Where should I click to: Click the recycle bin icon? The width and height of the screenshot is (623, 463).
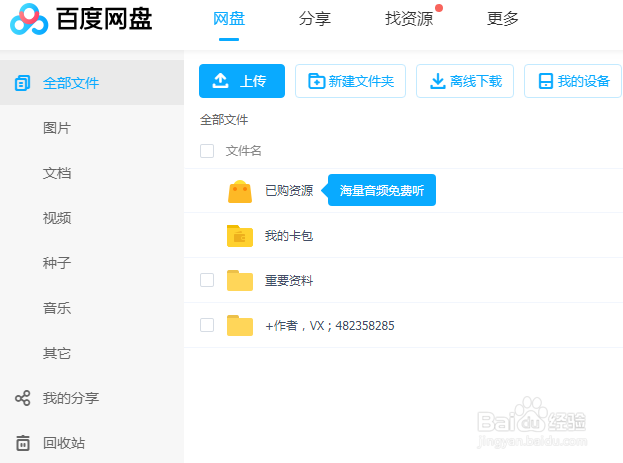[22, 443]
